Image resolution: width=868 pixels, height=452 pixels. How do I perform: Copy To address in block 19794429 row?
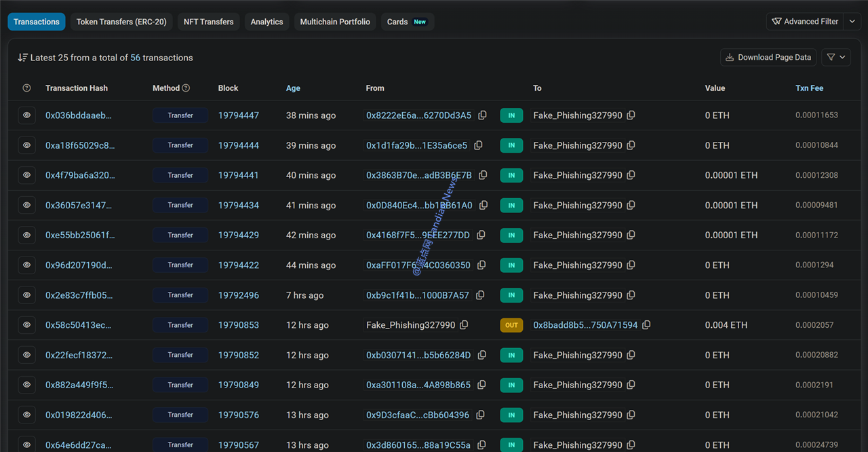(x=631, y=235)
